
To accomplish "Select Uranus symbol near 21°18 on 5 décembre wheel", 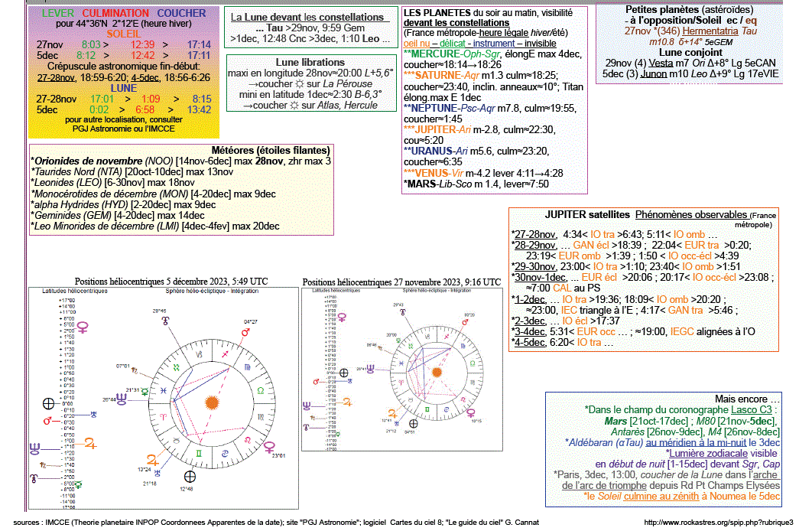I will click(158, 473).
